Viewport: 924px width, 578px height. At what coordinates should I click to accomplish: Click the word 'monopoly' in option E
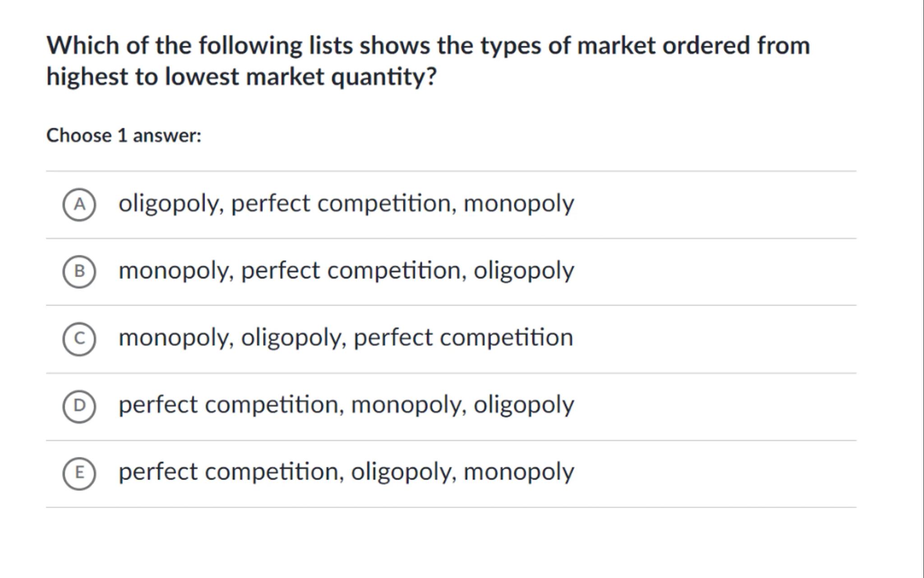click(x=518, y=472)
